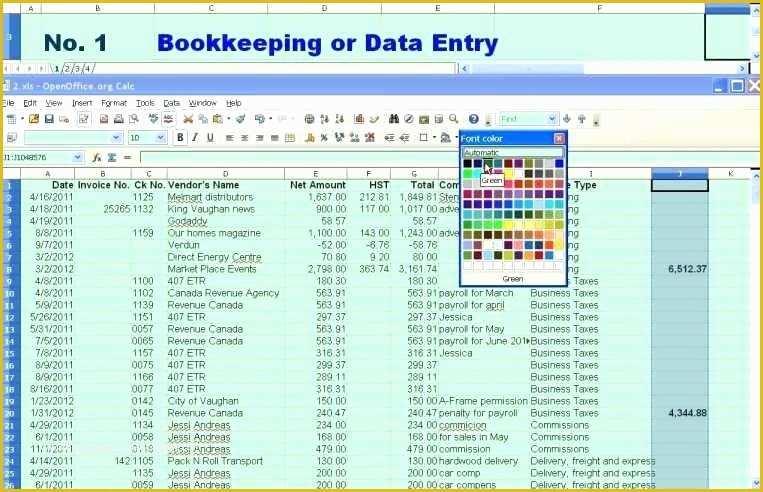Screen dimensions: 763x492
Task: Toggle AutoSpellcheck icon
Action: [x=168, y=119]
